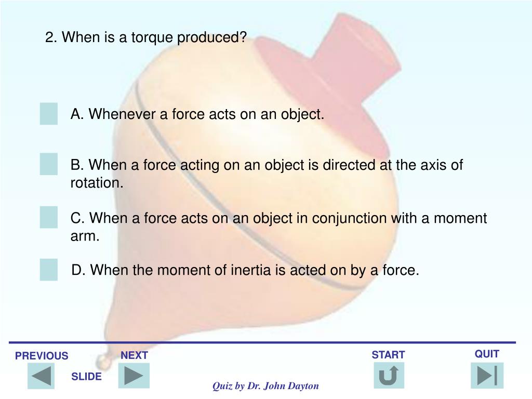Click the QUIT text label
The width and height of the screenshot is (532, 399).
[x=487, y=354]
